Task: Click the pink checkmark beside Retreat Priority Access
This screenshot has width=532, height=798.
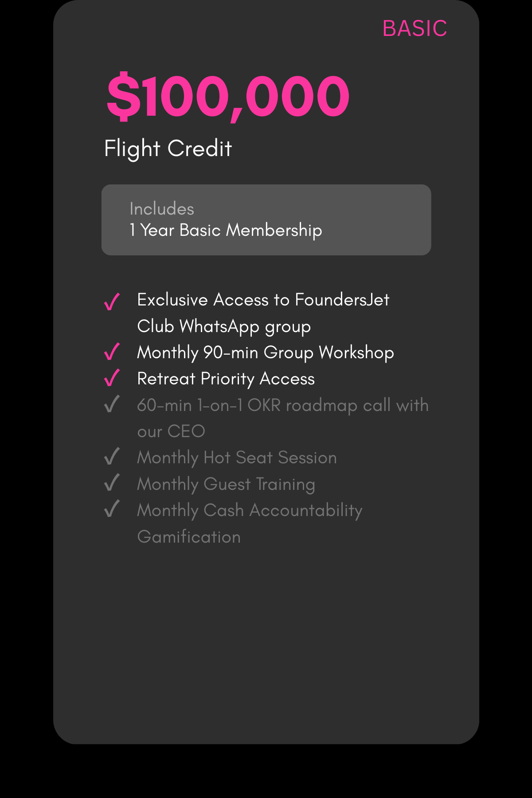Action: coord(112,378)
